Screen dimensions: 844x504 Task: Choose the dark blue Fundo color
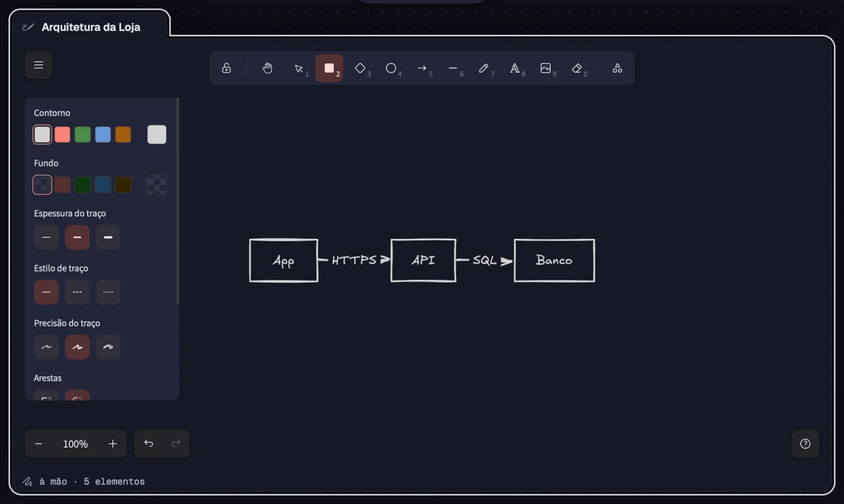103,185
